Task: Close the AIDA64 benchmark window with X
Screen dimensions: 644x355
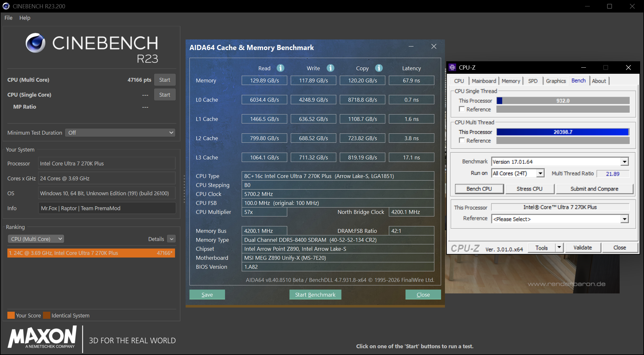Action: (434, 46)
